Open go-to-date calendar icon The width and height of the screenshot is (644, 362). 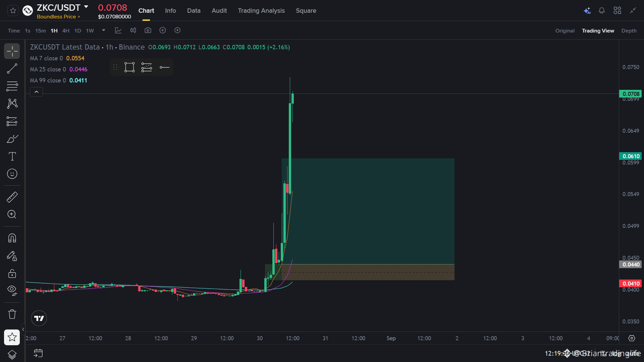coord(38,353)
